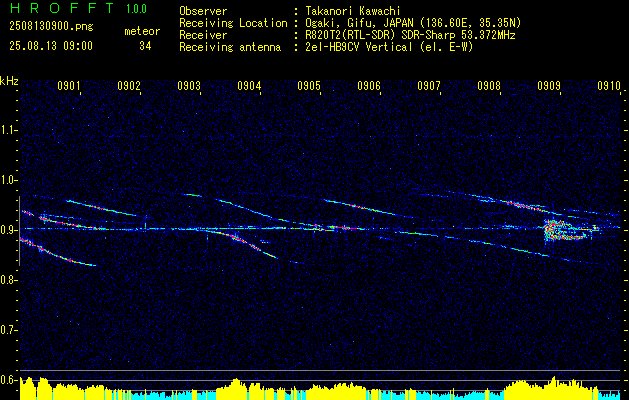Screen dimensions: 629x400
Task: Click the 0910 time marker
Action: [609, 86]
